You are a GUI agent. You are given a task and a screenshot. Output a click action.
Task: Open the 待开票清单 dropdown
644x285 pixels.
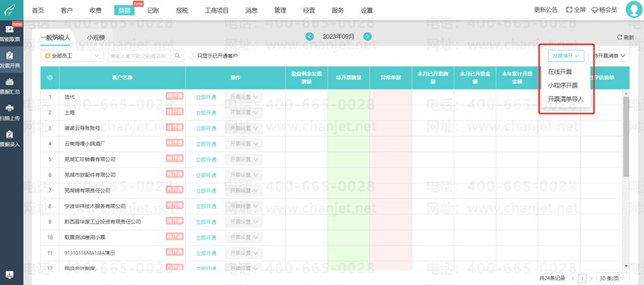[x=609, y=56]
